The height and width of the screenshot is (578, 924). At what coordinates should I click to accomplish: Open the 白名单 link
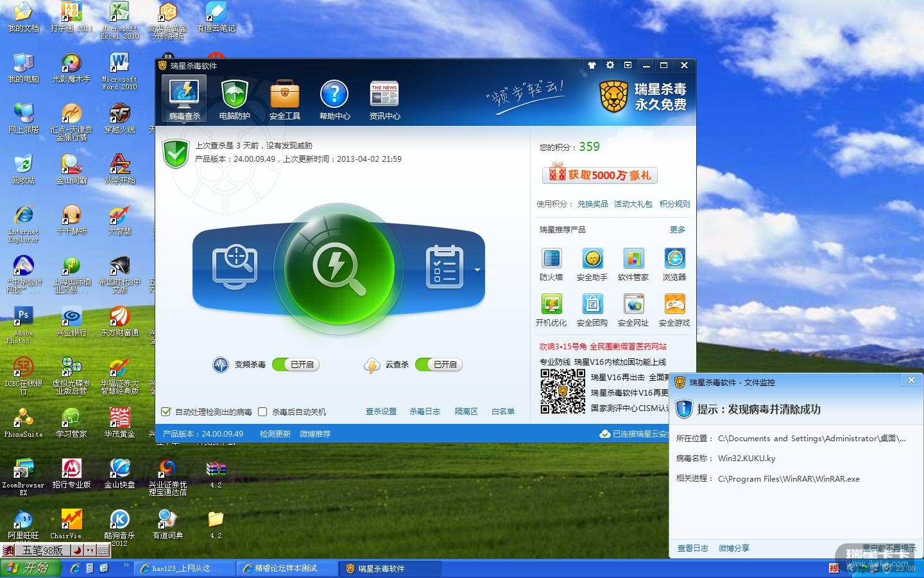pos(503,412)
